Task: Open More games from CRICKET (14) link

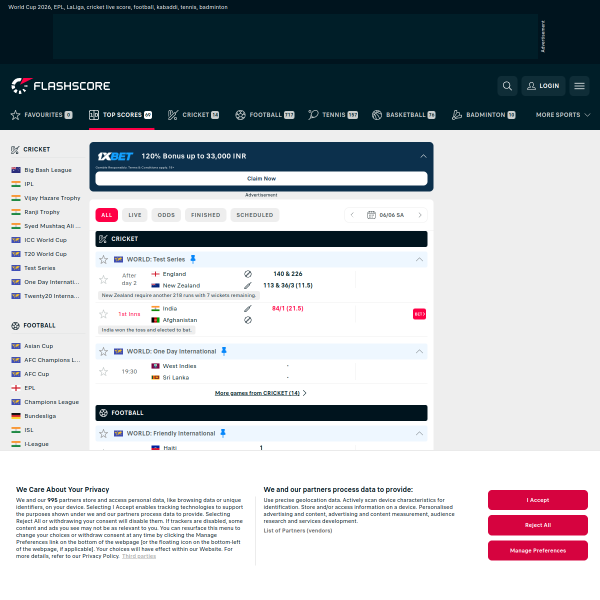Action: pyautogui.click(x=261, y=393)
